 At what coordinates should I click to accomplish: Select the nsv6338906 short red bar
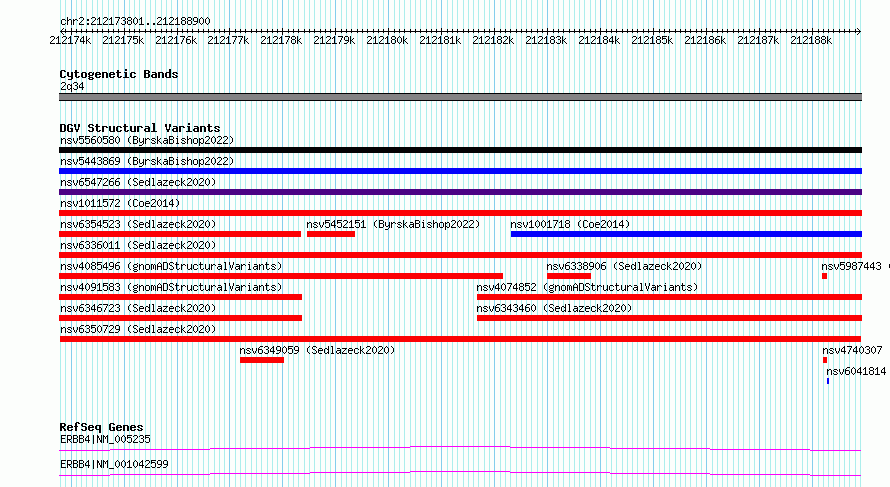point(569,276)
